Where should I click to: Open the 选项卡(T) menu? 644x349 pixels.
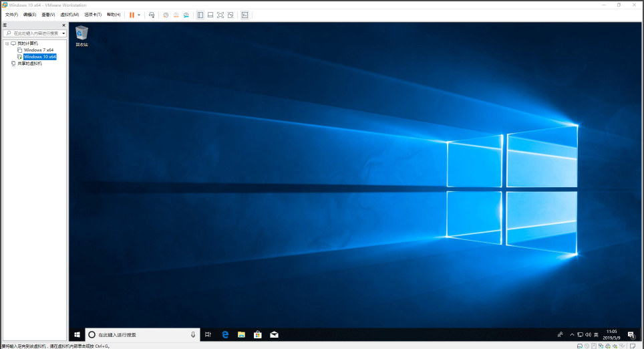tap(93, 15)
